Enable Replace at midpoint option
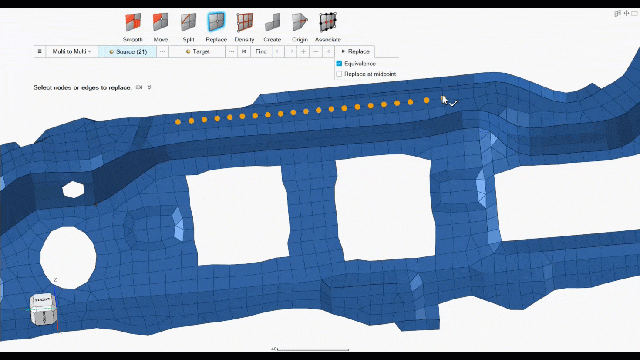640x360 pixels. (339, 74)
